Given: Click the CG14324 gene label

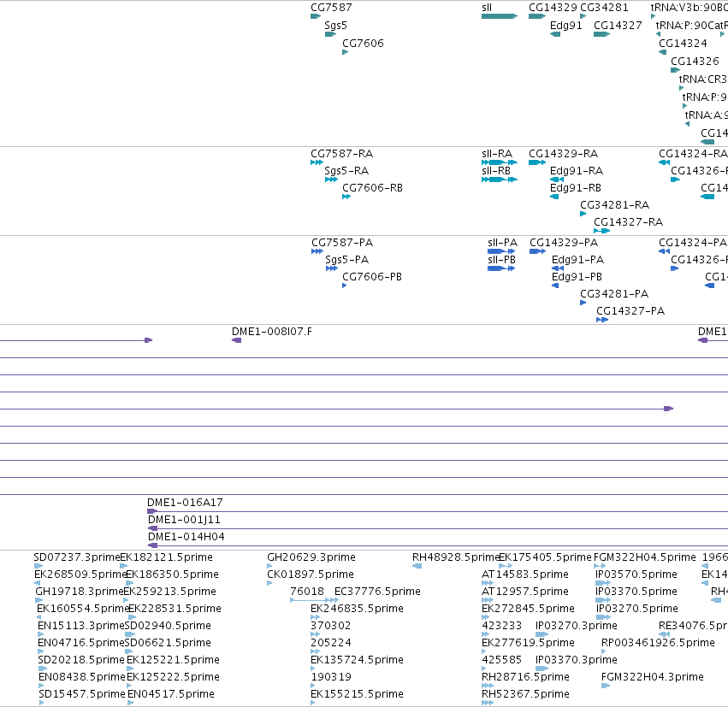Looking at the screenshot, I should [x=683, y=43].
